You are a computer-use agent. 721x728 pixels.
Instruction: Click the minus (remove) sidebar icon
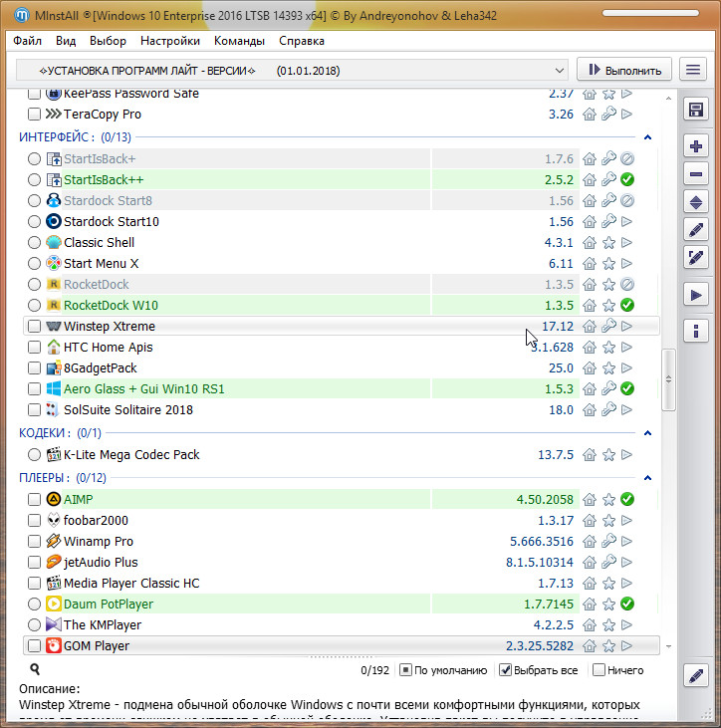point(695,174)
